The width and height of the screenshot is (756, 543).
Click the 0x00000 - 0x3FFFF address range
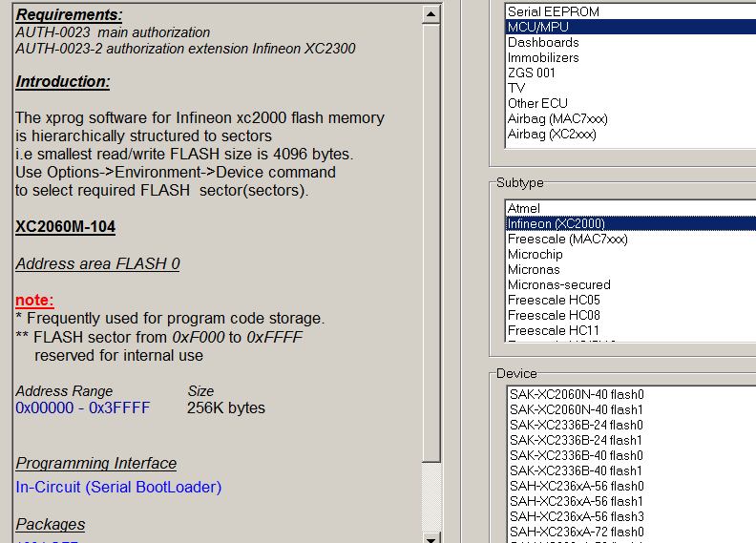(x=82, y=407)
